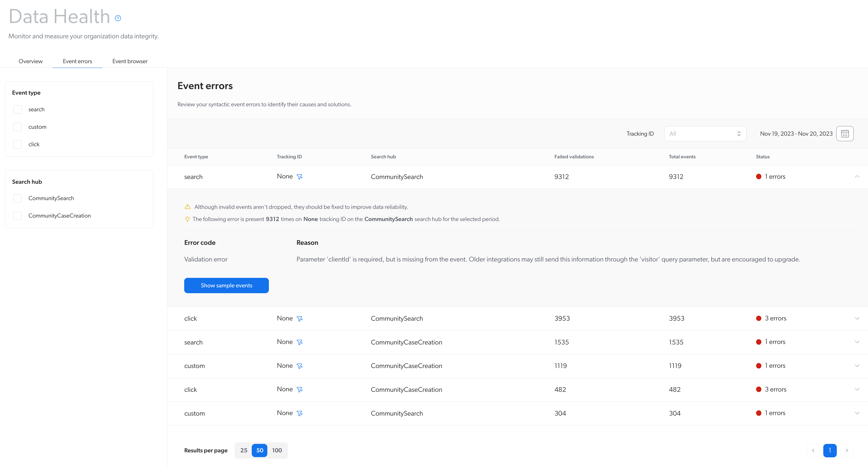The width and height of the screenshot is (868, 469).
Task: Toggle the CommunitySearch search hub filter
Action: pos(17,198)
